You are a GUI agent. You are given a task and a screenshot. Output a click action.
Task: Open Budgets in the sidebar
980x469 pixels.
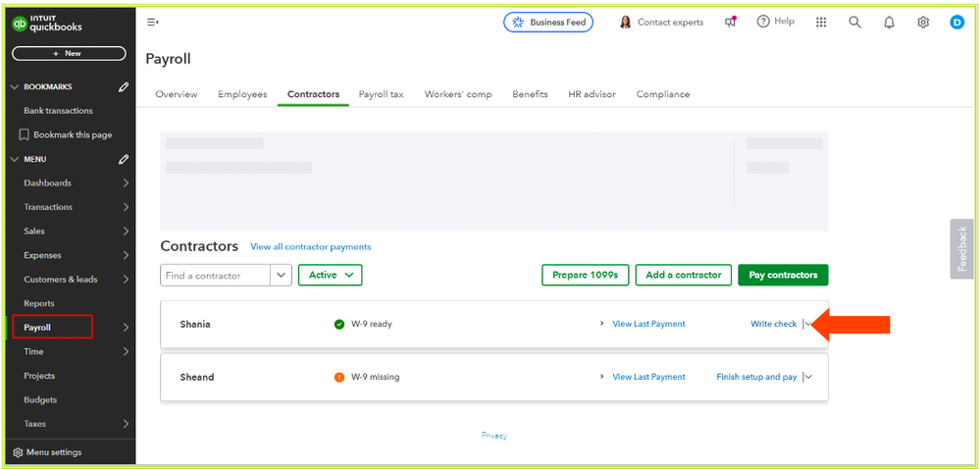click(x=40, y=399)
